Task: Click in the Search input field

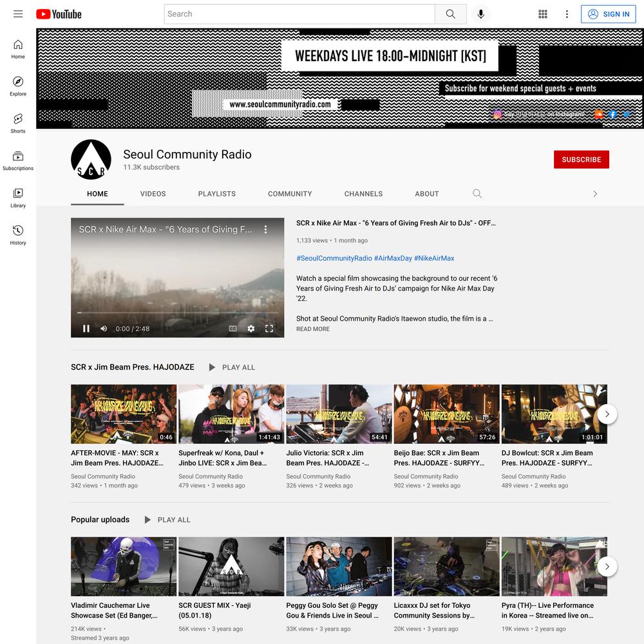Action: [299, 14]
